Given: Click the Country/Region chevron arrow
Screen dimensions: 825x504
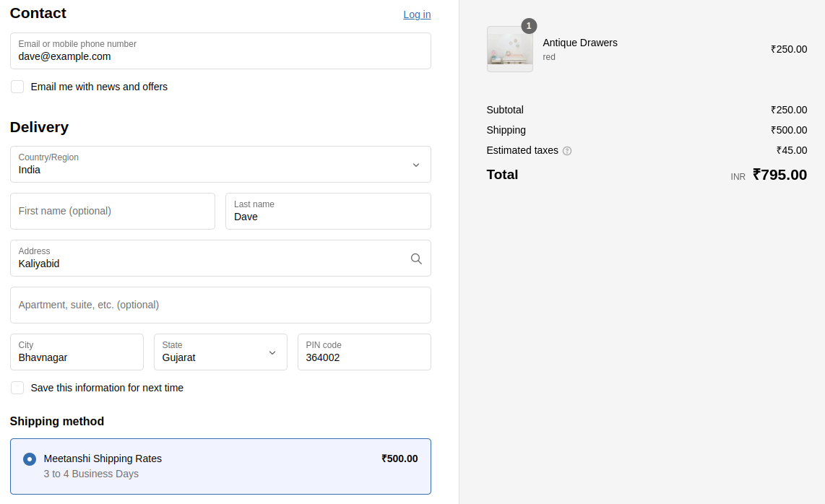Looking at the screenshot, I should pos(416,165).
